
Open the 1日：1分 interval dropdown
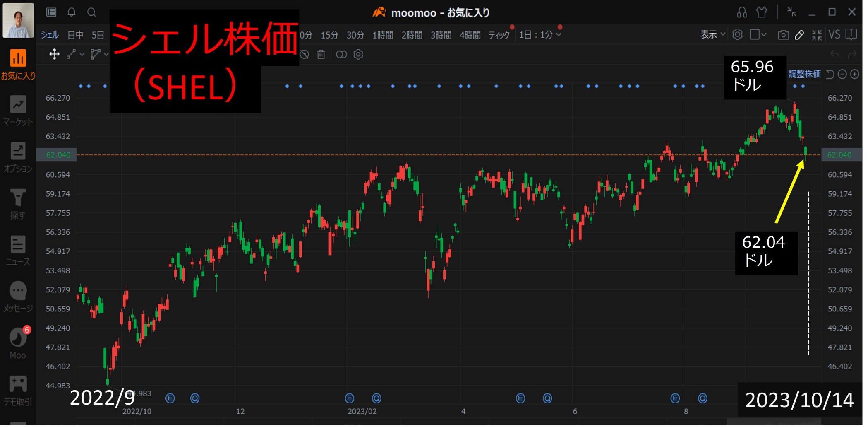pos(540,35)
